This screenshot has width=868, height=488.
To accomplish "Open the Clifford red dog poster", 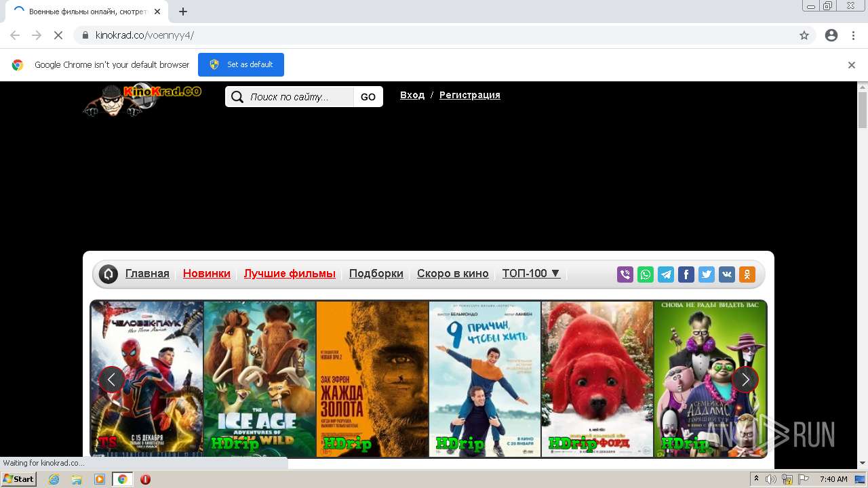I will pos(597,379).
